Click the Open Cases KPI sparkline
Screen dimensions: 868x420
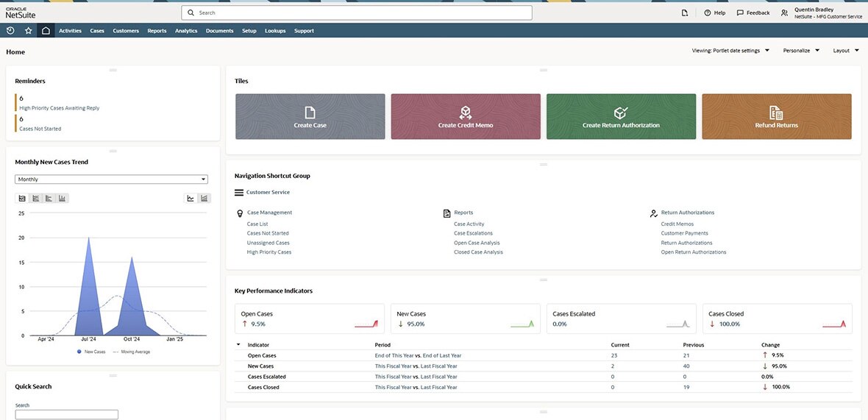(x=366, y=324)
